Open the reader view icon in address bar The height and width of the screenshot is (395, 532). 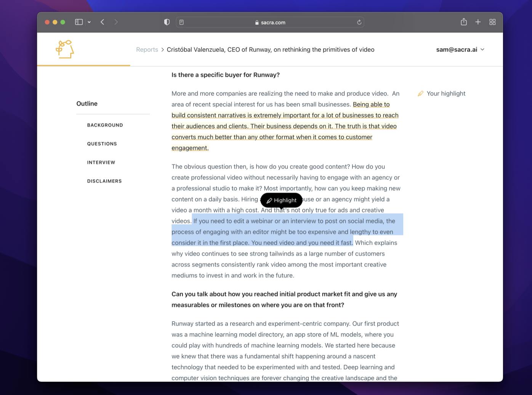(x=181, y=22)
